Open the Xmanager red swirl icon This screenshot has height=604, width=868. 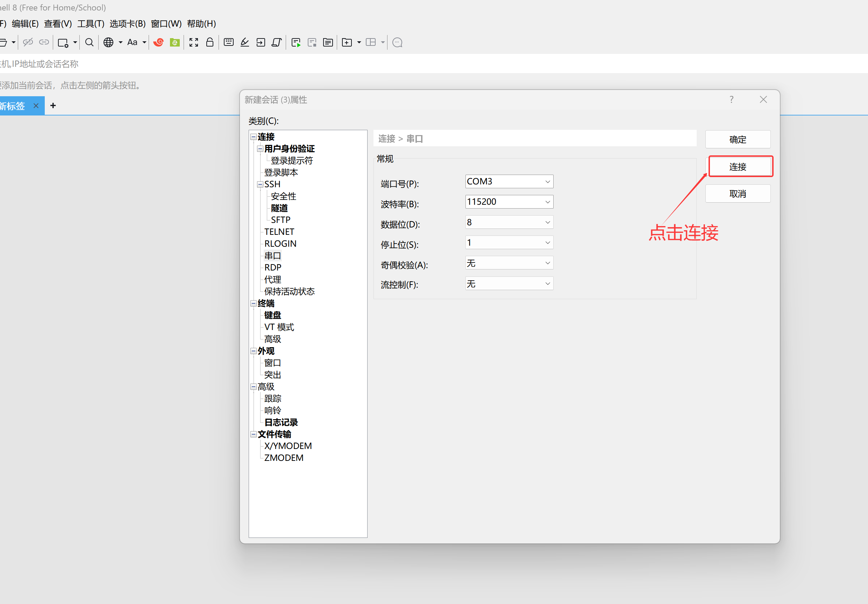pos(158,42)
